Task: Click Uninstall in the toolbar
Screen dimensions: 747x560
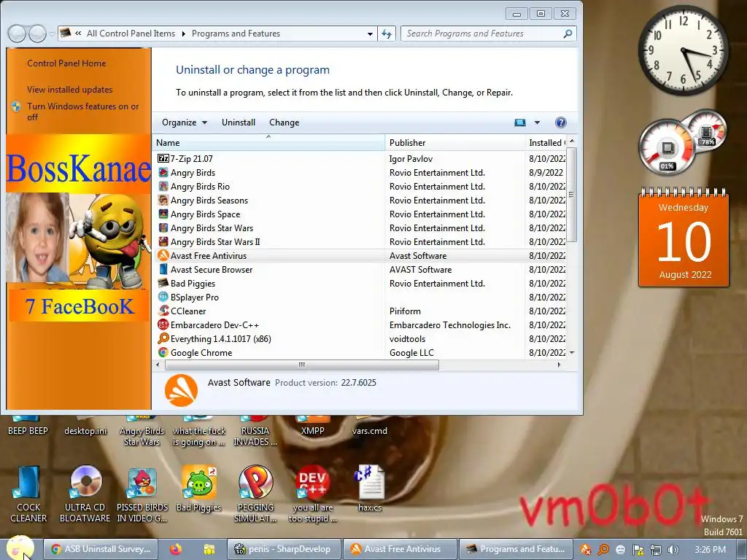Action: (x=239, y=122)
